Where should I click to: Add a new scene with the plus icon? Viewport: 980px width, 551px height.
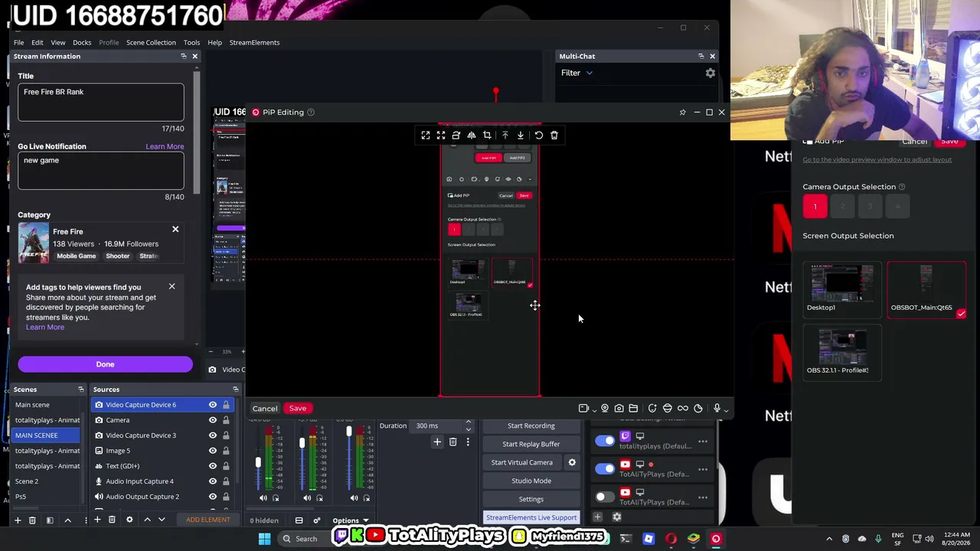(18, 520)
